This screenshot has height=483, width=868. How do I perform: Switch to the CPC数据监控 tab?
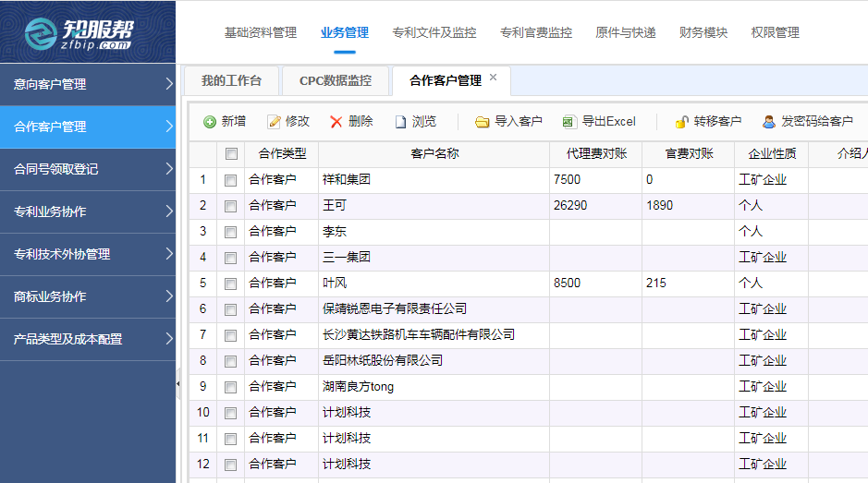click(335, 81)
